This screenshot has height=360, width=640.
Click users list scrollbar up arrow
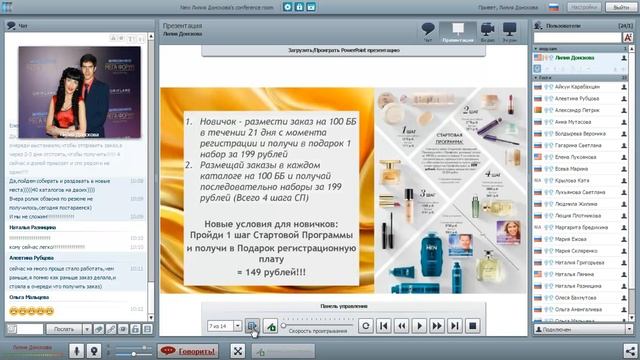click(632, 49)
